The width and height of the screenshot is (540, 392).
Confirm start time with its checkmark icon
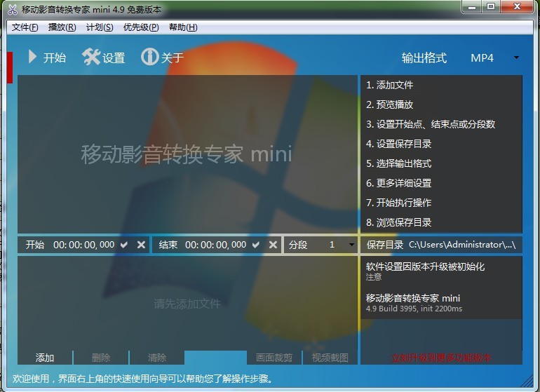(124, 245)
